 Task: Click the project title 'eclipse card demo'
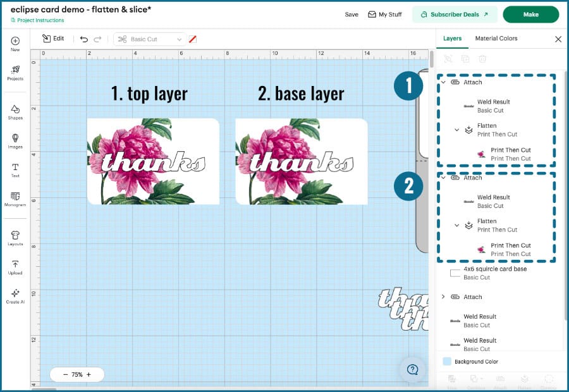[x=80, y=9]
